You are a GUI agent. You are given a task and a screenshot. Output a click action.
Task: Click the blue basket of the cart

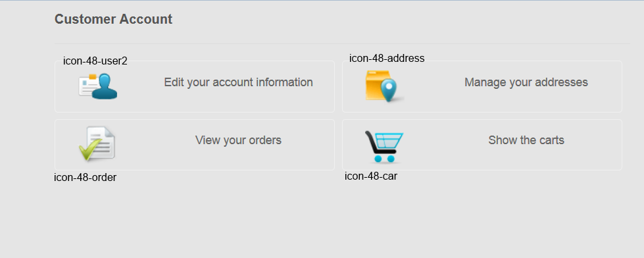point(389,141)
